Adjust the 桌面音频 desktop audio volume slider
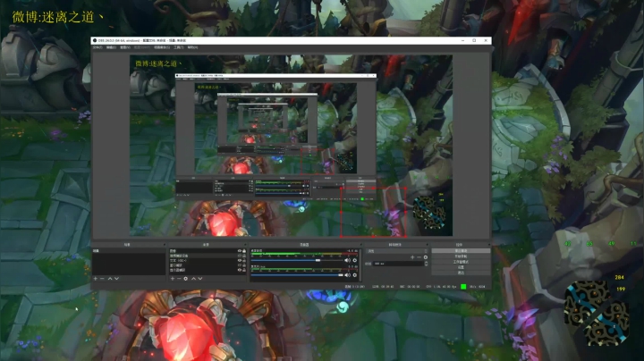The width and height of the screenshot is (644, 361). click(297, 260)
